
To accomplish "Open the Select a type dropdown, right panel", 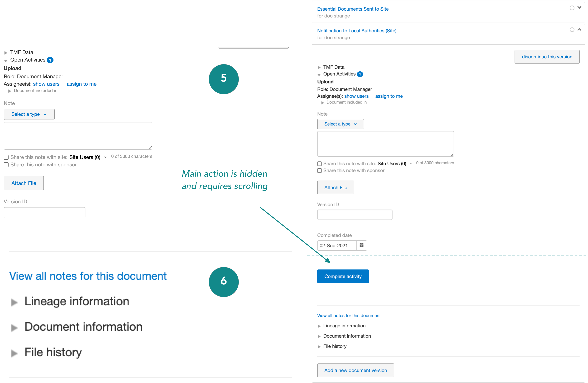I will tap(340, 124).
